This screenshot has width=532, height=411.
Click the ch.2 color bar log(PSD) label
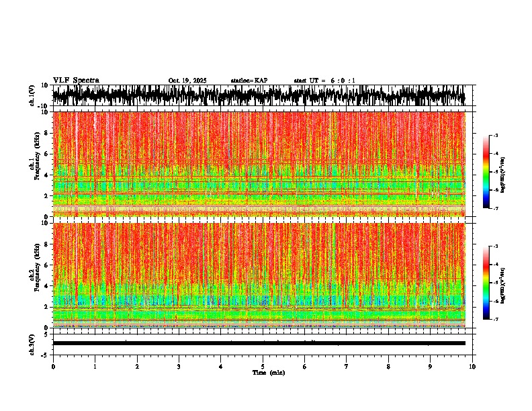pyautogui.click(x=503, y=286)
